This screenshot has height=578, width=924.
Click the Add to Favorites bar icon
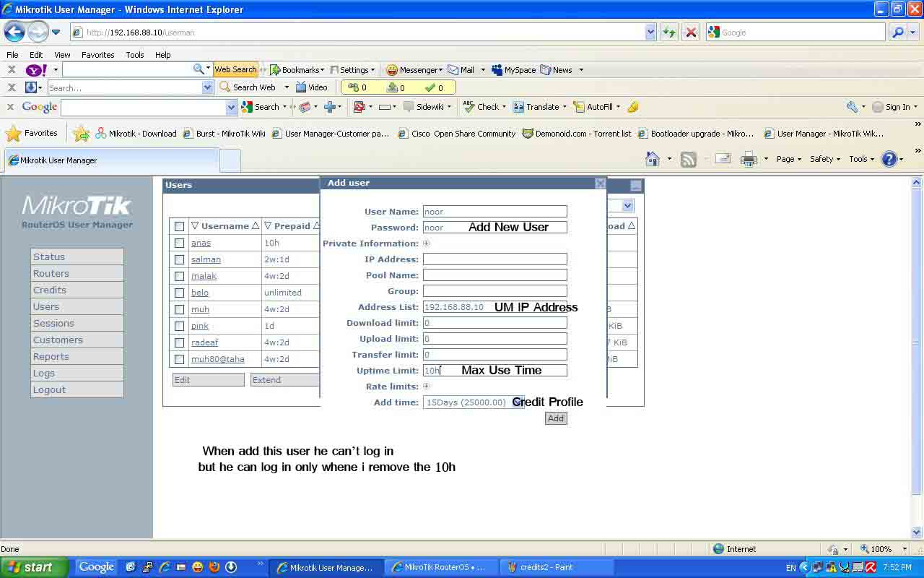click(81, 133)
